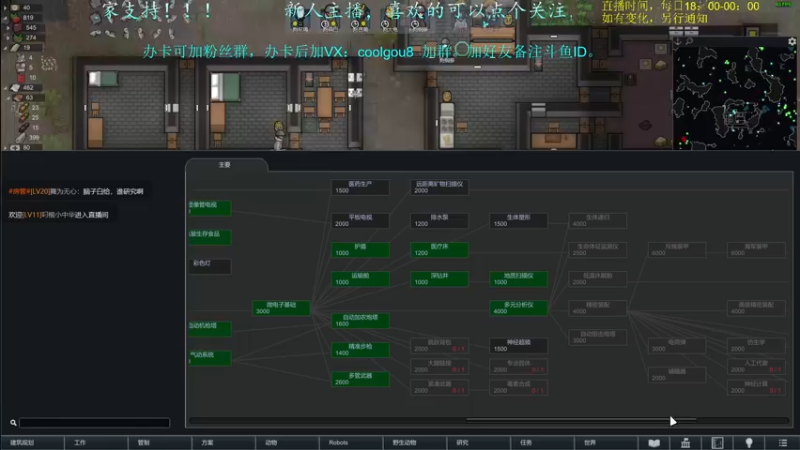Open the 世界 world tab

tap(606, 442)
